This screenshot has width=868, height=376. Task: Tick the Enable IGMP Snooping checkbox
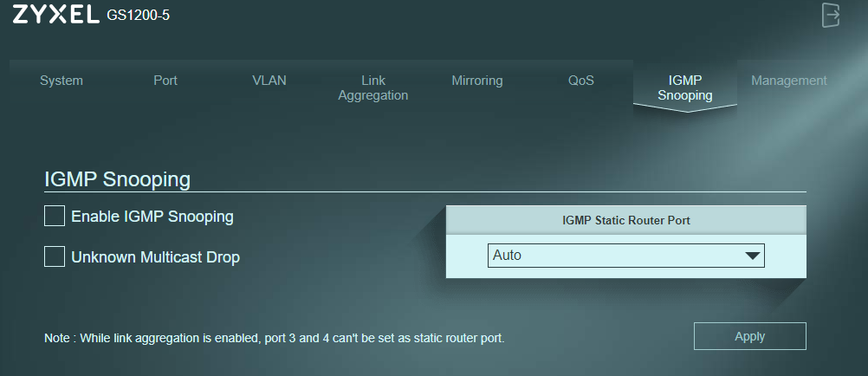pos(55,216)
